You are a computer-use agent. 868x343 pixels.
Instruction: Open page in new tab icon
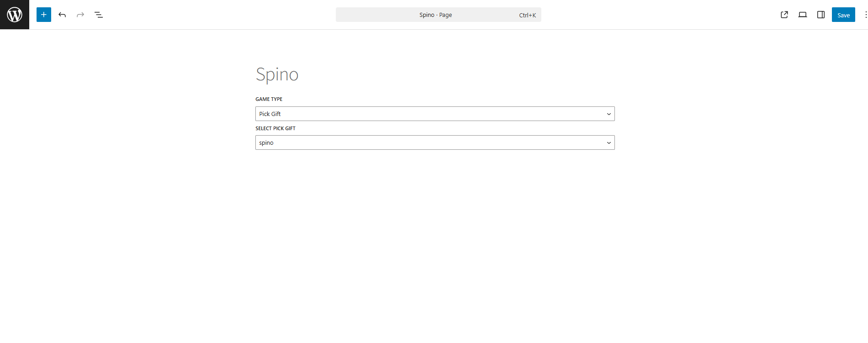(784, 15)
